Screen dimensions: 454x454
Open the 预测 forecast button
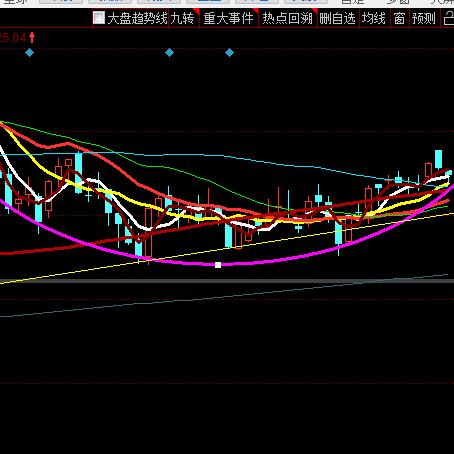(424, 18)
